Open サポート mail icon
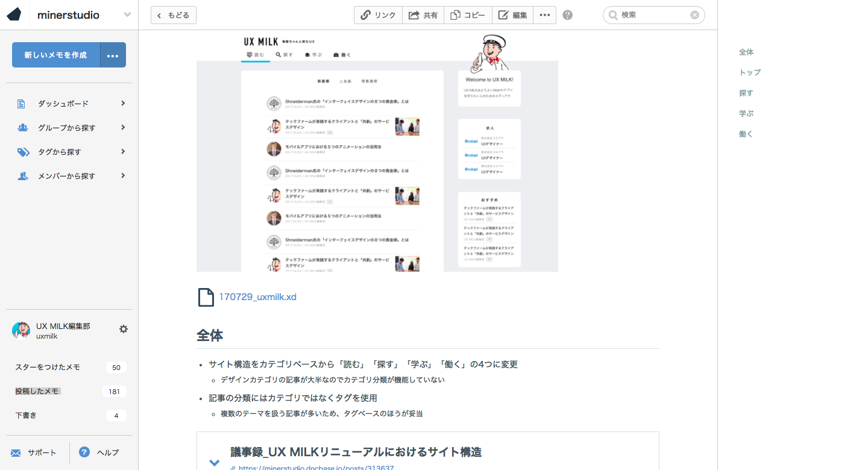This screenshot has height=470, width=868. (16, 453)
